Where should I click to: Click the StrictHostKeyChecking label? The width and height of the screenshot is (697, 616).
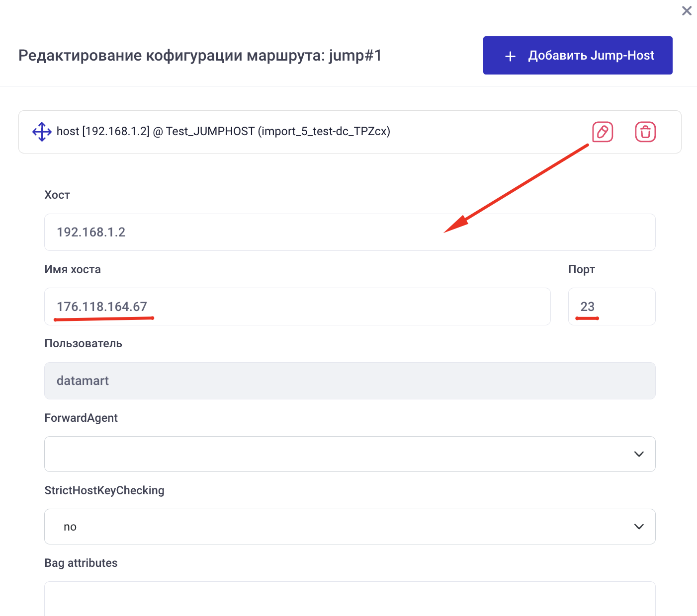(104, 490)
